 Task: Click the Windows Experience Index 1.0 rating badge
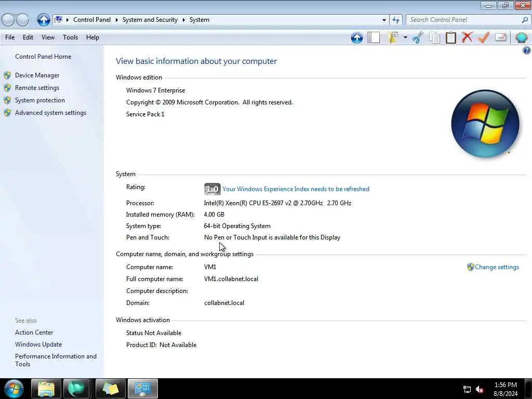[x=212, y=189]
